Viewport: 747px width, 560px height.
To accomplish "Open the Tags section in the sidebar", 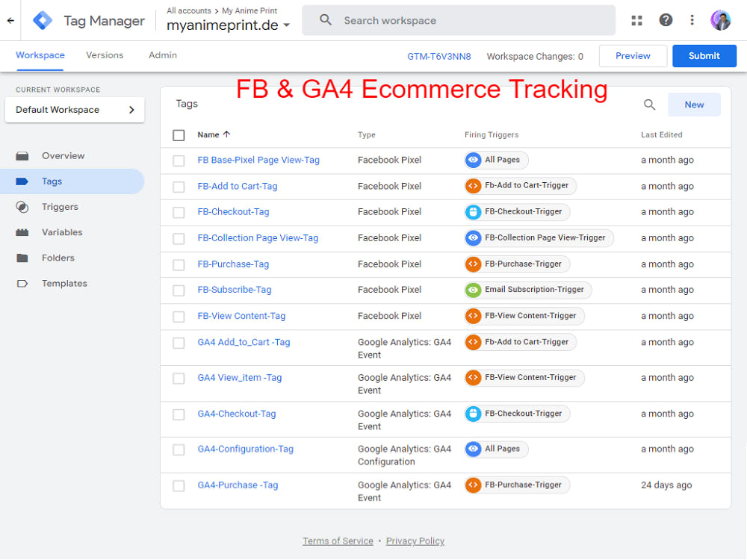I will [52, 181].
